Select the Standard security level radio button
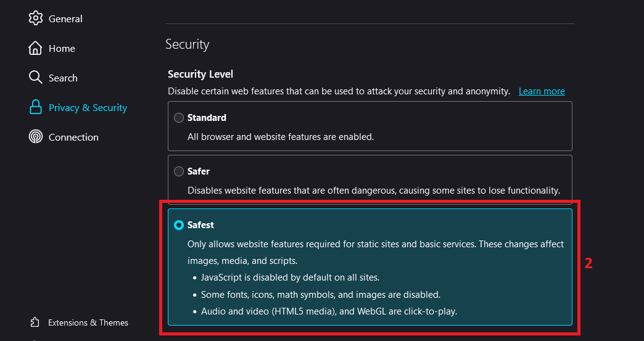 coord(179,118)
